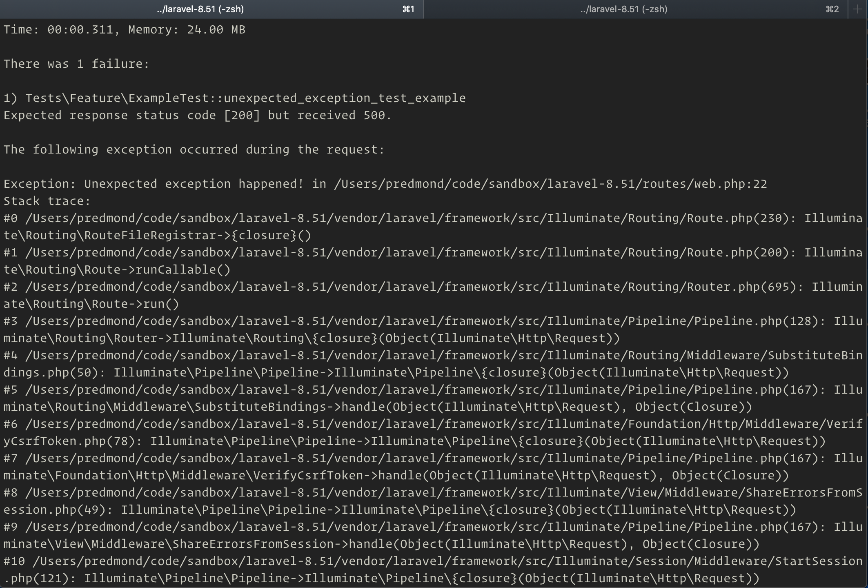This screenshot has height=588, width=868.
Task: Click stack frame #10 StartSession path line
Action: tap(433, 561)
